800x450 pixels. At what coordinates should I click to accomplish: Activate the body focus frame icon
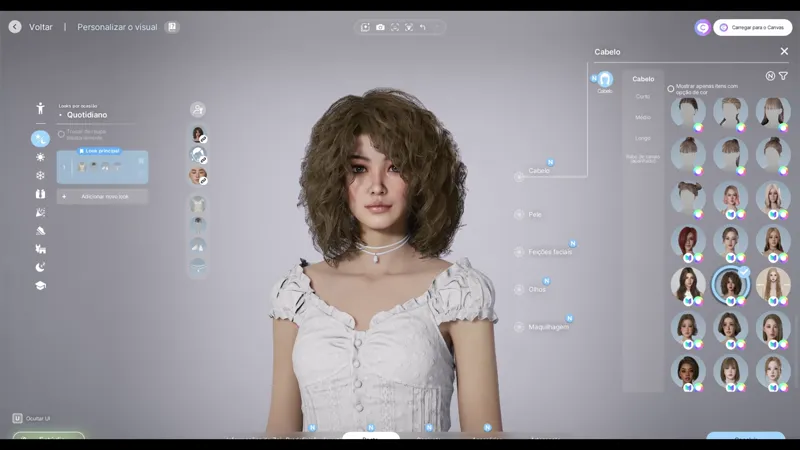(409, 27)
